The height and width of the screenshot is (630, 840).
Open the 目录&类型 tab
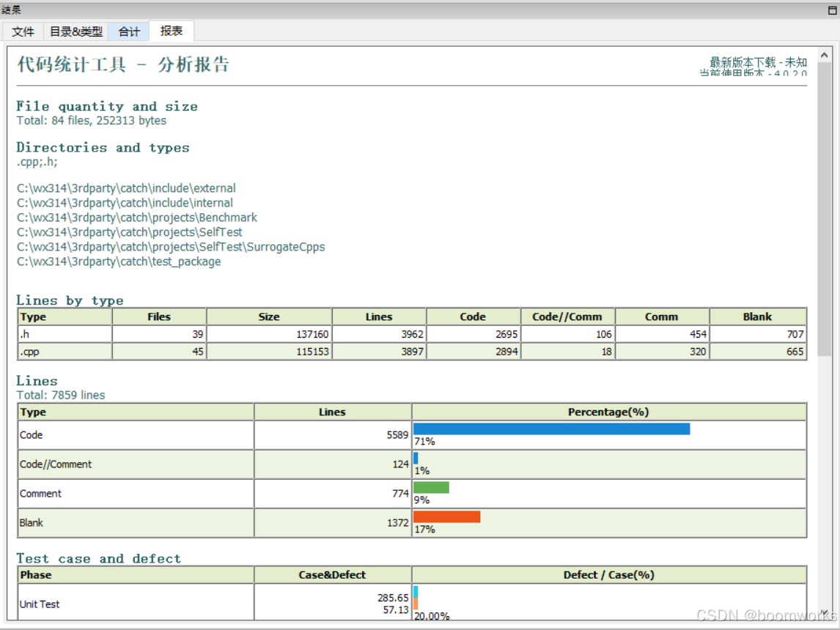tap(75, 31)
